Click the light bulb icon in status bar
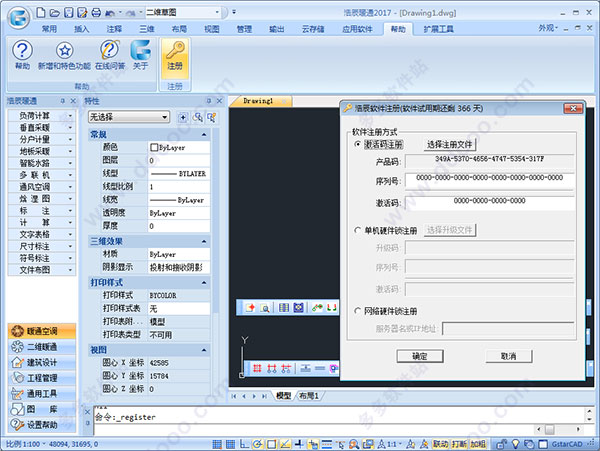This screenshot has height=451, width=600. 515,444
